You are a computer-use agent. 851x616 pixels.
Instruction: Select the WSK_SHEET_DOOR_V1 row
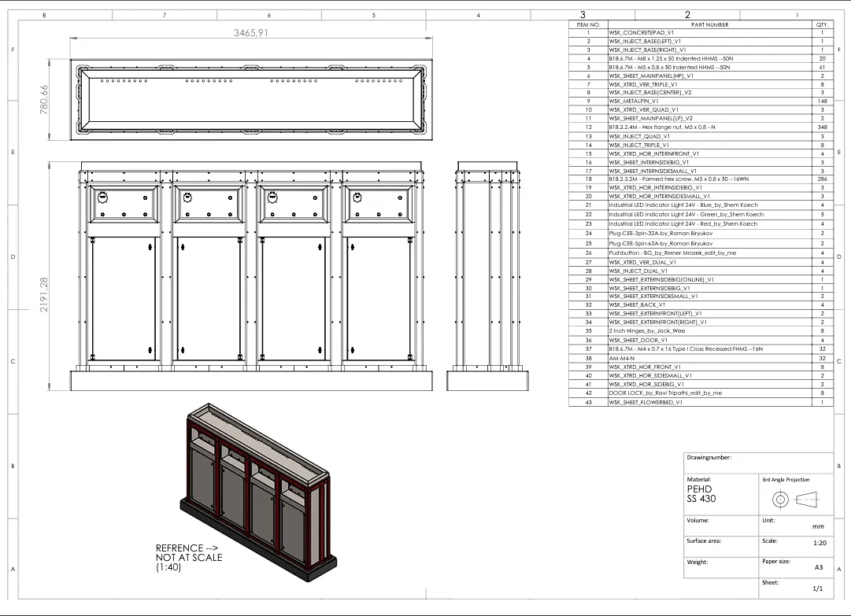tap(701, 341)
